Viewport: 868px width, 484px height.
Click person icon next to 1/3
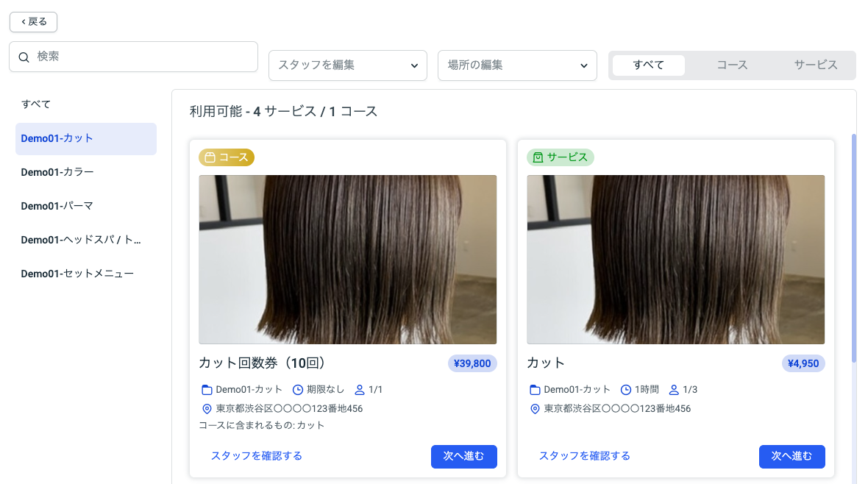674,390
